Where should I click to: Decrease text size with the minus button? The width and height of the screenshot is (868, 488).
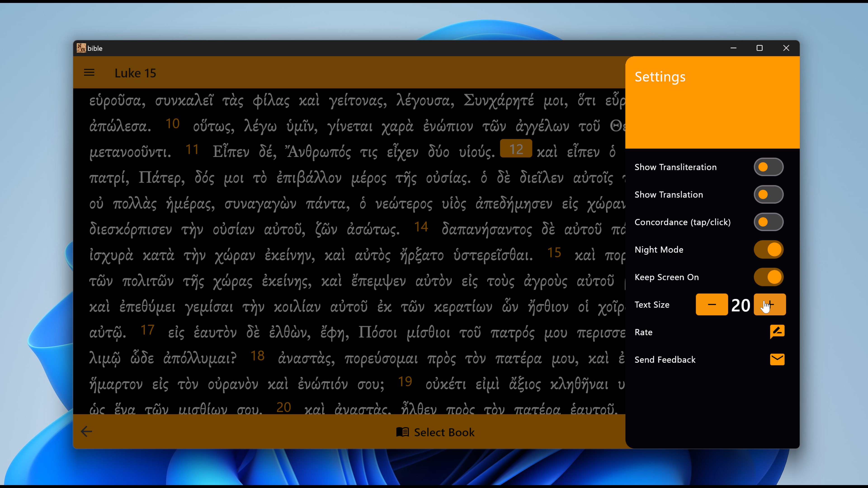[712, 305]
